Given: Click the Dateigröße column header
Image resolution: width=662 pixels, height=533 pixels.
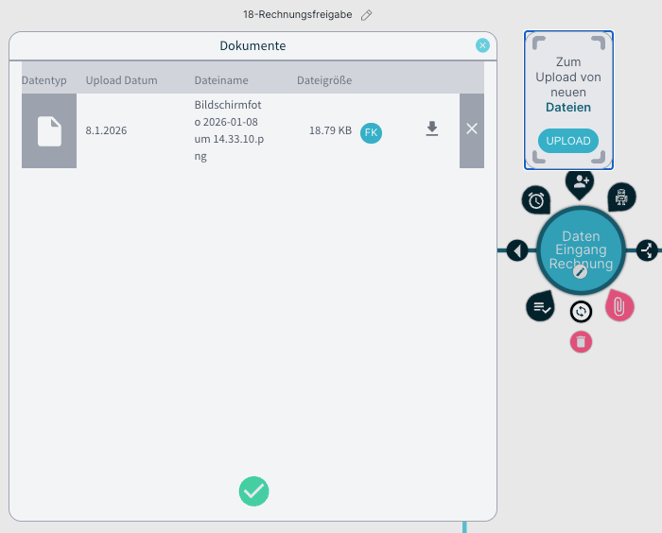Looking at the screenshot, I should 324,80.
